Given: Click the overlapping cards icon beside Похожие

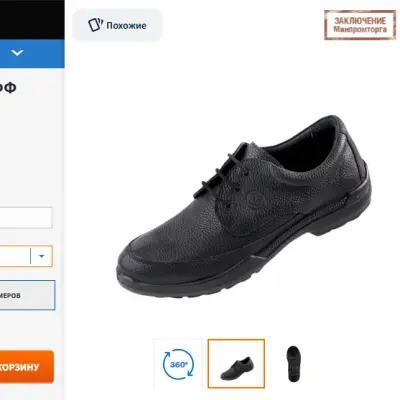Looking at the screenshot, I should click(x=95, y=25).
